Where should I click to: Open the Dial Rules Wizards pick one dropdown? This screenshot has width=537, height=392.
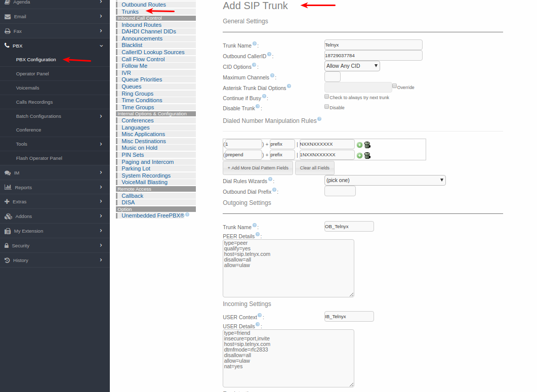click(x=385, y=180)
